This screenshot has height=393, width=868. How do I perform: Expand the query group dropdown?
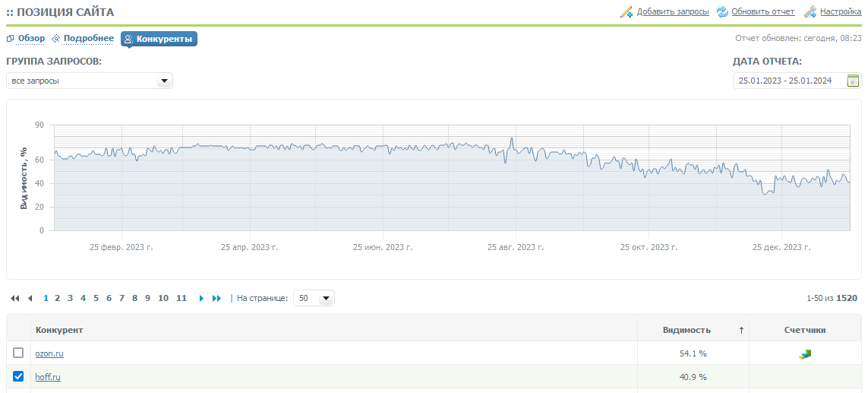164,81
